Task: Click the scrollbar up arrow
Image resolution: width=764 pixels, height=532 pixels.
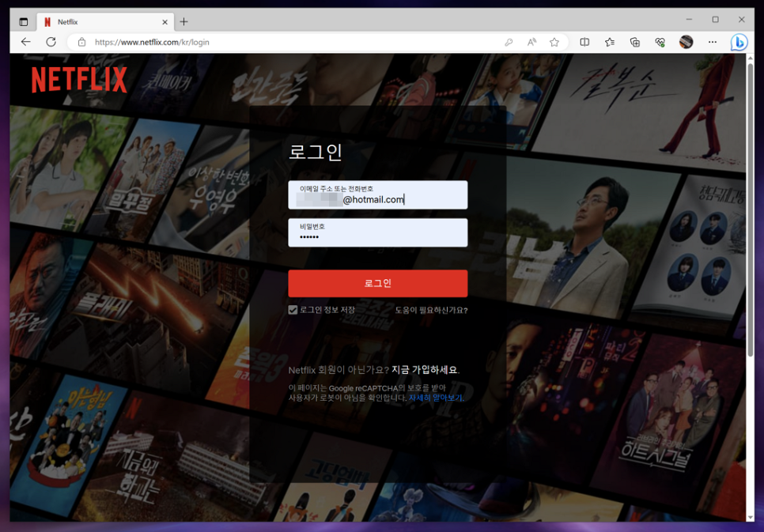Action: pyautogui.click(x=750, y=58)
